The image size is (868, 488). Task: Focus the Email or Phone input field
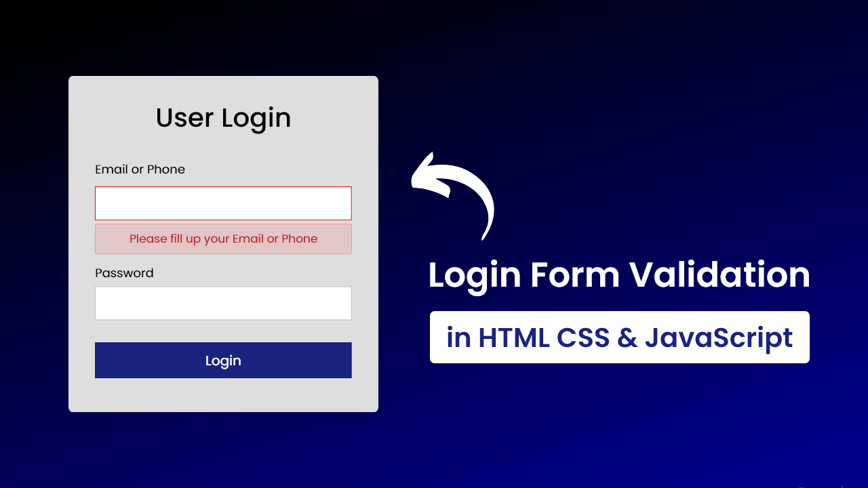pos(223,203)
